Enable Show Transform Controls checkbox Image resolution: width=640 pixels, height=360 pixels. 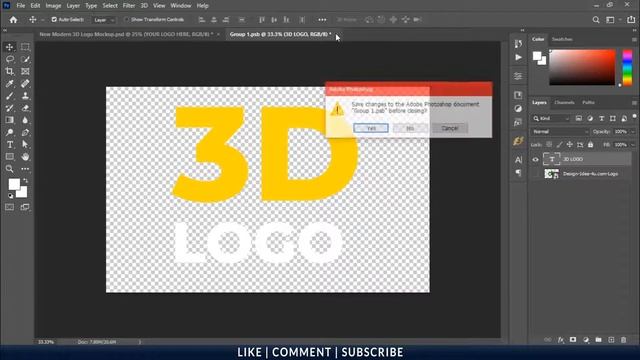click(126, 20)
